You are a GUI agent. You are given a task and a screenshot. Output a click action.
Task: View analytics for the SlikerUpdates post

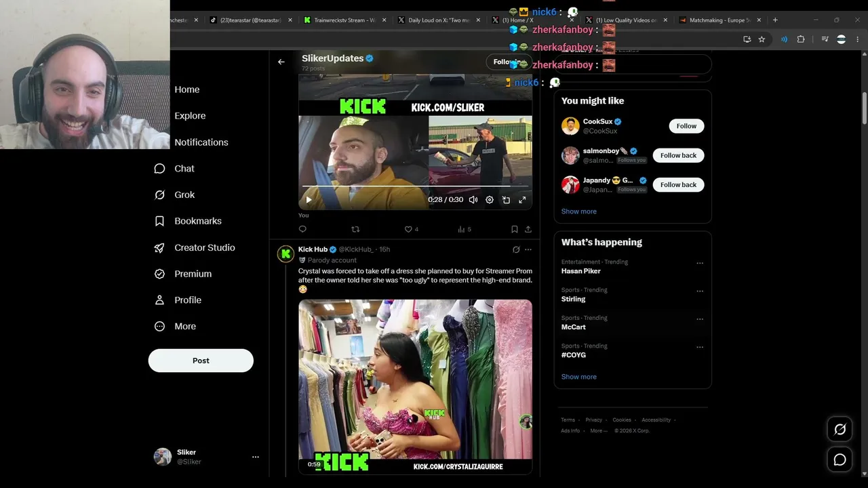click(x=464, y=229)
